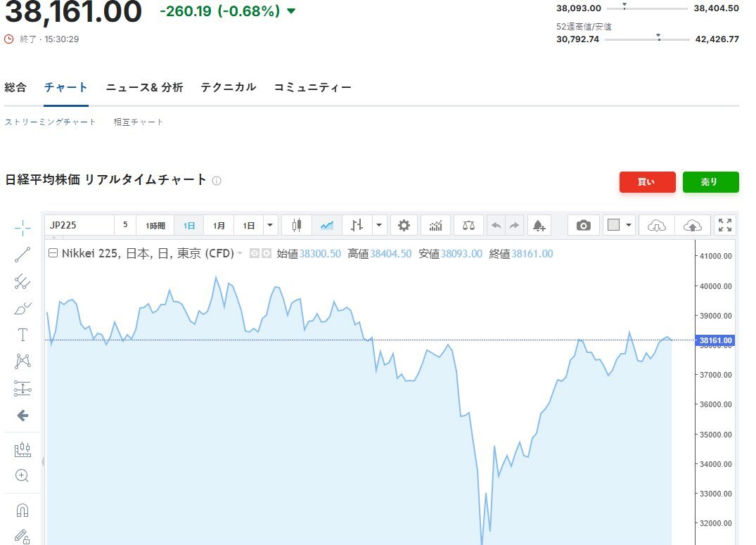Redo the chart action
The width and height of the screenshot is (756, 545).
coord(515,225)
